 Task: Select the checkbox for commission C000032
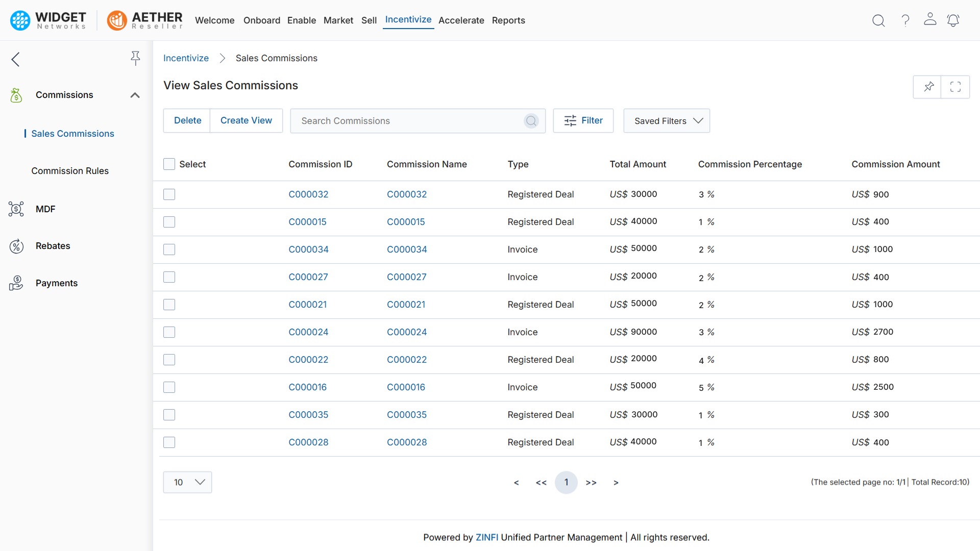[x=169, y=194]
